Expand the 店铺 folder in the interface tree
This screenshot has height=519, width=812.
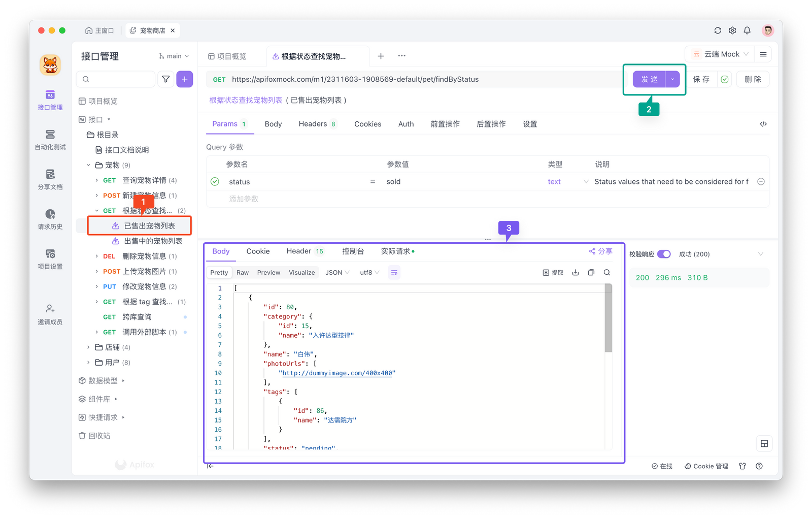[x=89, y=347]
